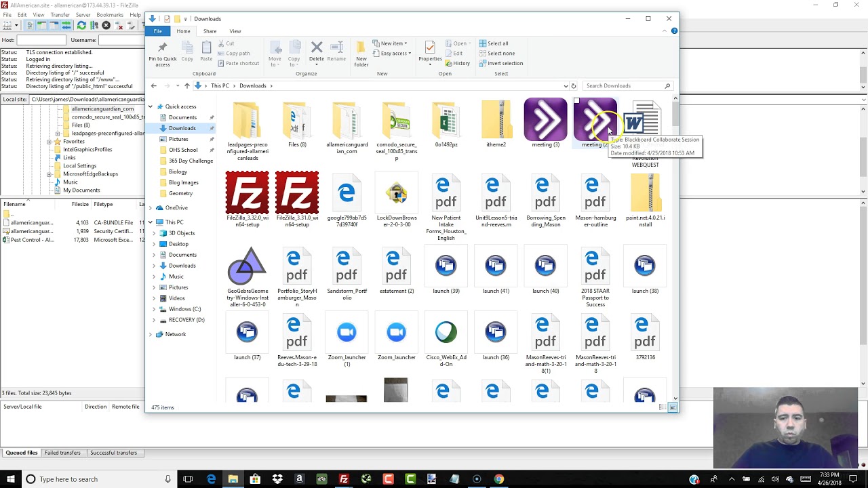
Task: Toggle FileZilla message log display icon
Action: coord(29,25)
